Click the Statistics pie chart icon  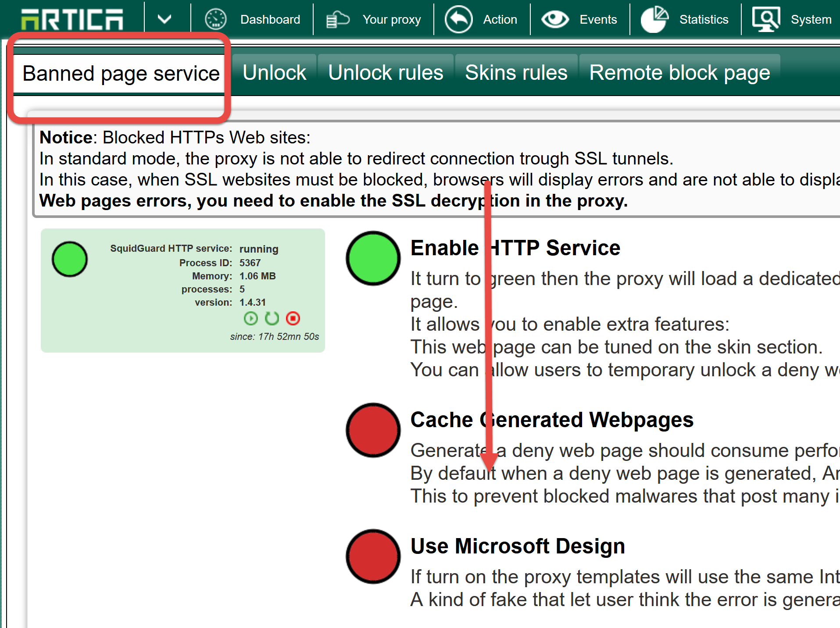[x=654, y=19]
